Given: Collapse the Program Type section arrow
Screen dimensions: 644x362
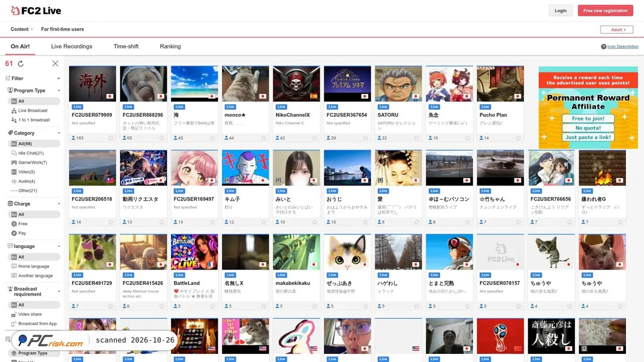Looking at the screenshot, I should (59, 91).
